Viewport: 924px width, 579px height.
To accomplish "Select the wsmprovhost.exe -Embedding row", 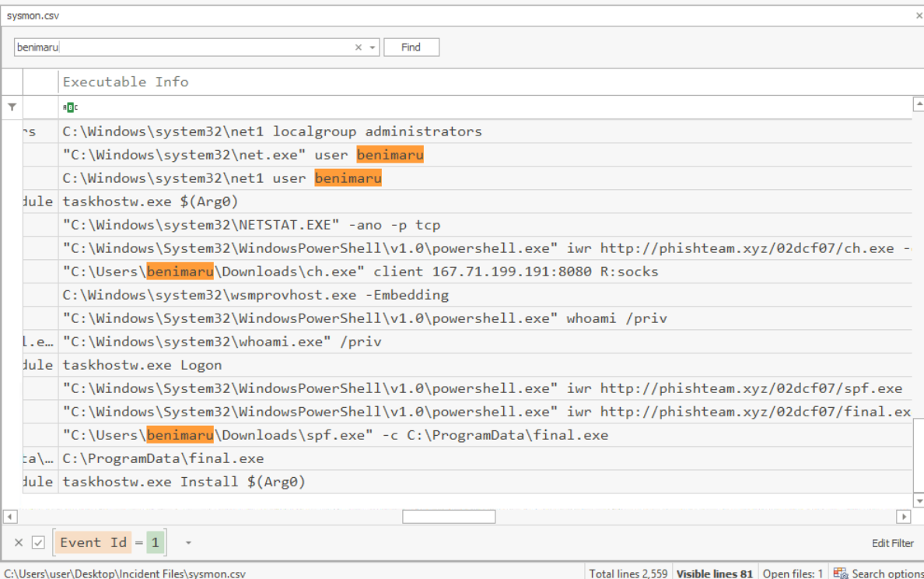I will [x=485, y=295].
